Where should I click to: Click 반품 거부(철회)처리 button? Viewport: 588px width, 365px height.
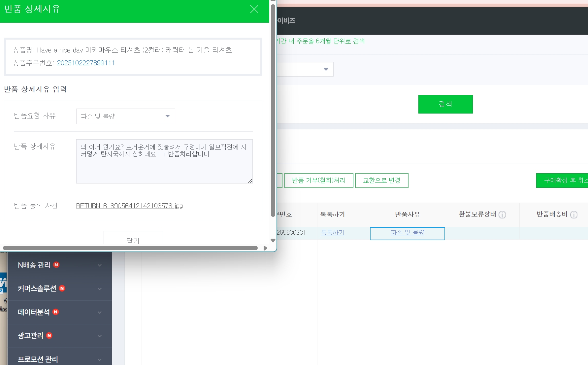point(318,181)
